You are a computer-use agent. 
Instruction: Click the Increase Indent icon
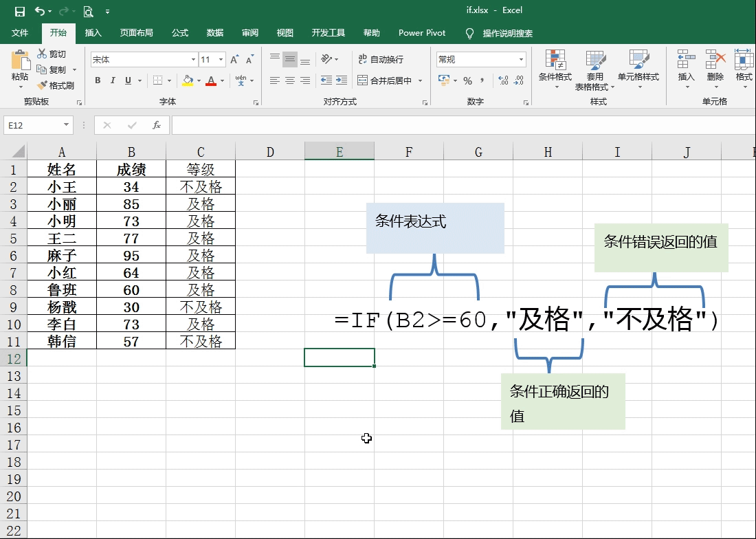point(342,81)
